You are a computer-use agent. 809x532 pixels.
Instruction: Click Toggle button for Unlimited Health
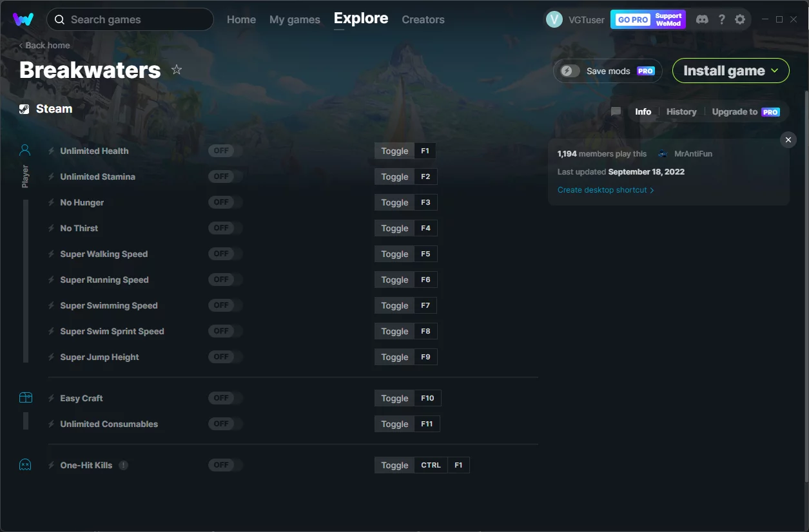pos(395,151)
